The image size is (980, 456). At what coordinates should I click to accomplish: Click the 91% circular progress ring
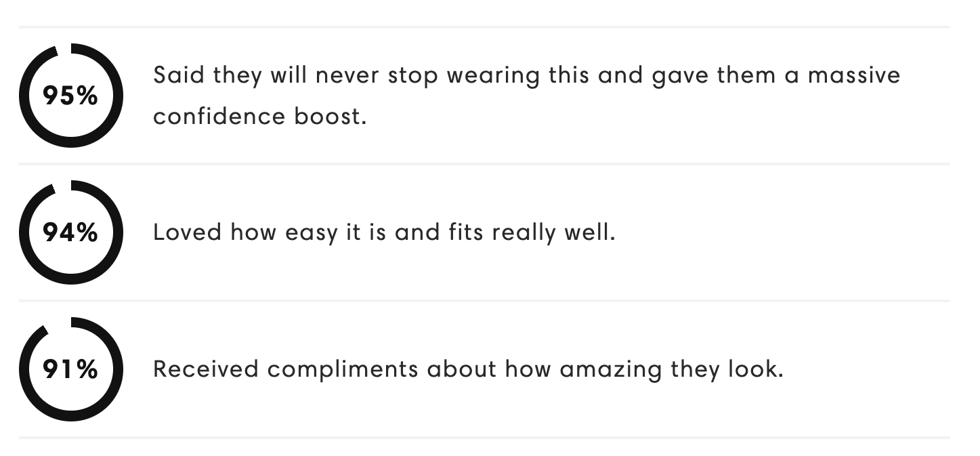[71, 369]
